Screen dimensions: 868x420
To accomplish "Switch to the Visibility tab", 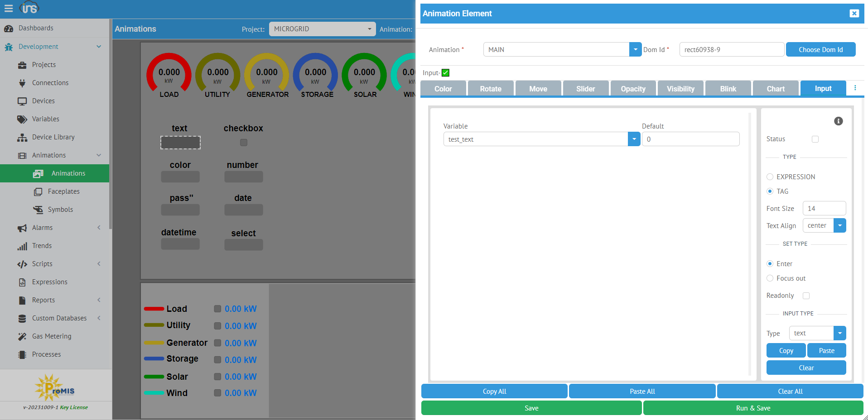I will point(681,88).
